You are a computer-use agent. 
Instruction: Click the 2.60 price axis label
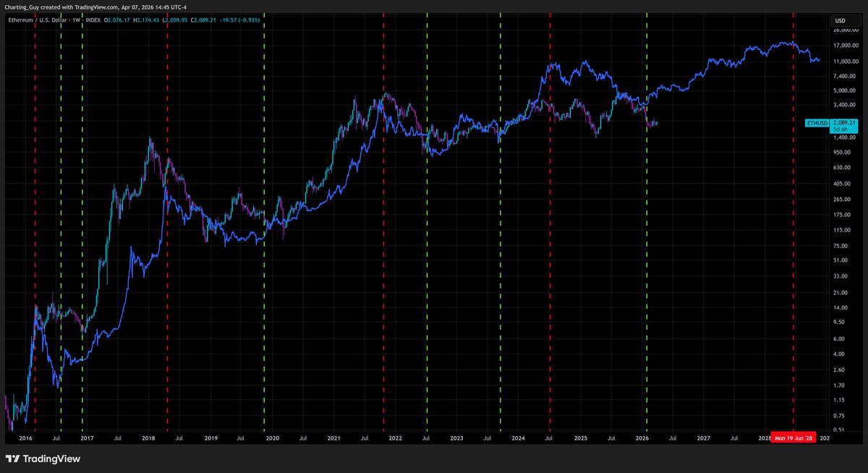tap(839, 370)
